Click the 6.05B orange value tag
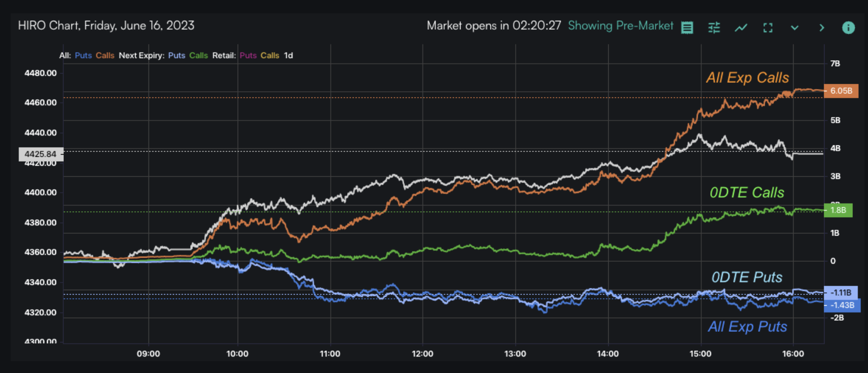Image resolution: width=868 pixels, height=373 pixels. 841,91
